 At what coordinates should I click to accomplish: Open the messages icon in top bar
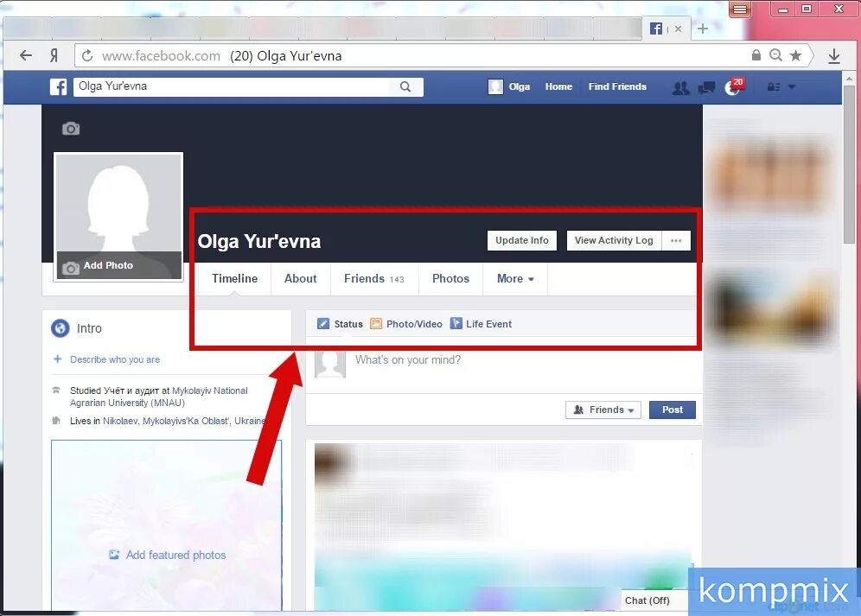[707, 87]
